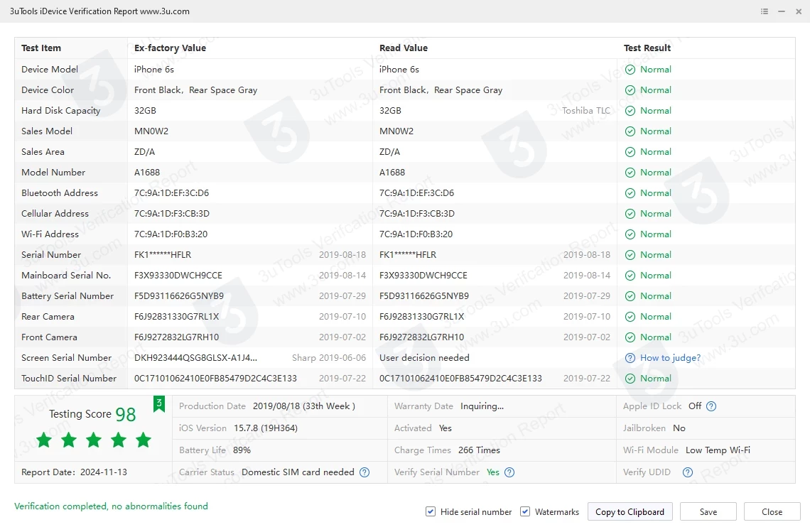Save the verification report
The height and width of the screenshot is (532, 810).
(x=708, y=511)
